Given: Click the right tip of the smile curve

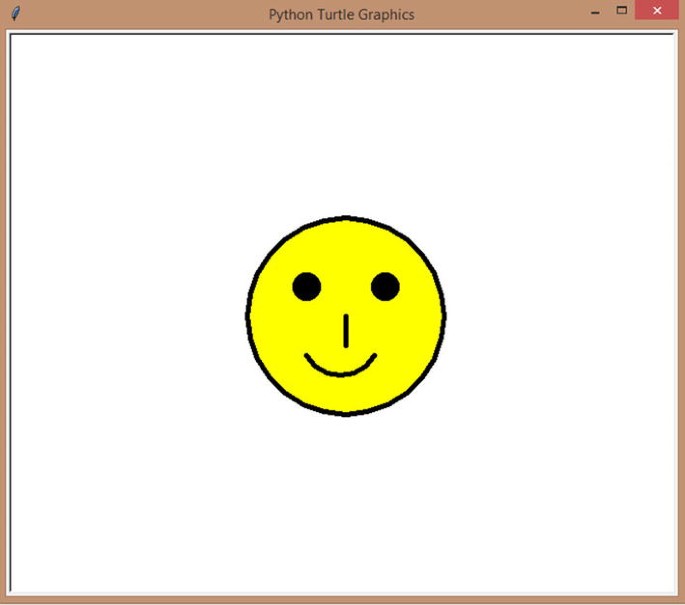Looking at the screenshot, I should point(374,355).
